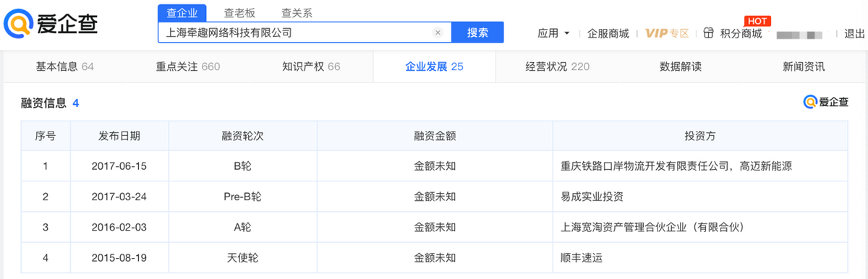Click the 投资方 column header

[x=700, y=136]
